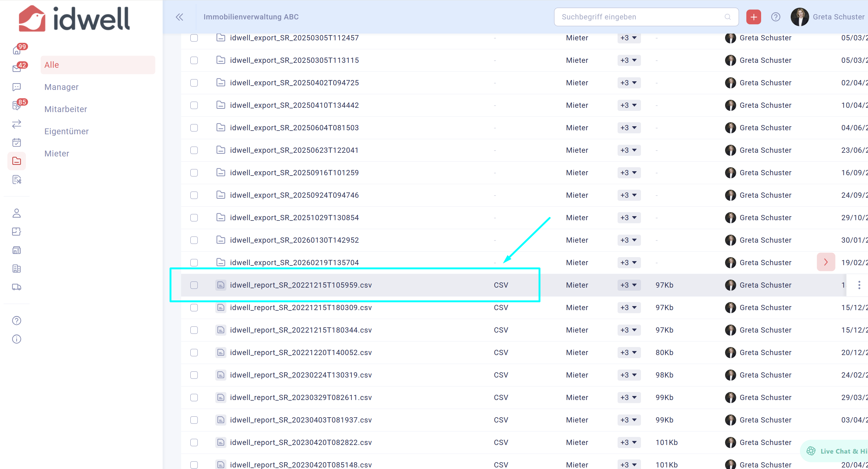Select the Manager filter tab

pyautogui.click(x=61, y=87)
